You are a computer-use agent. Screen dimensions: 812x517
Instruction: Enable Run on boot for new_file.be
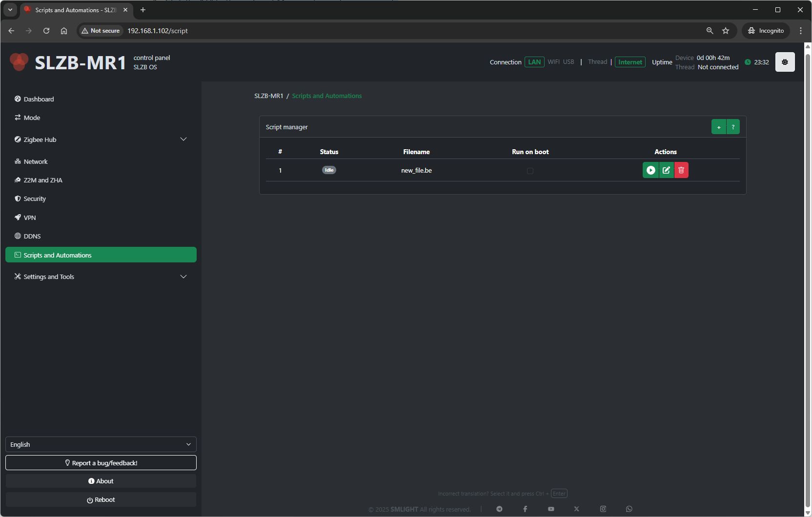530,171
